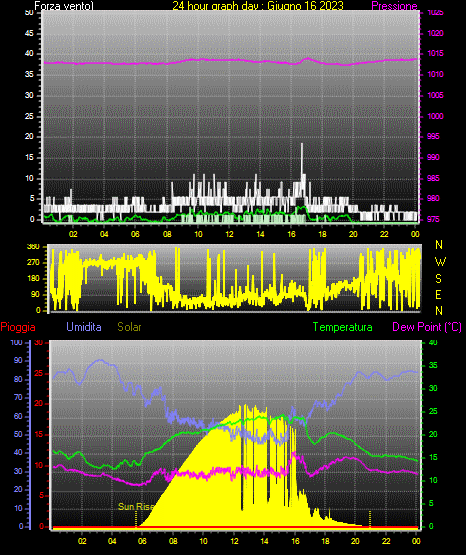This screenshot has width=466, height=555.
Task: Click the Pressione legend label
Action: coord(394,6)
